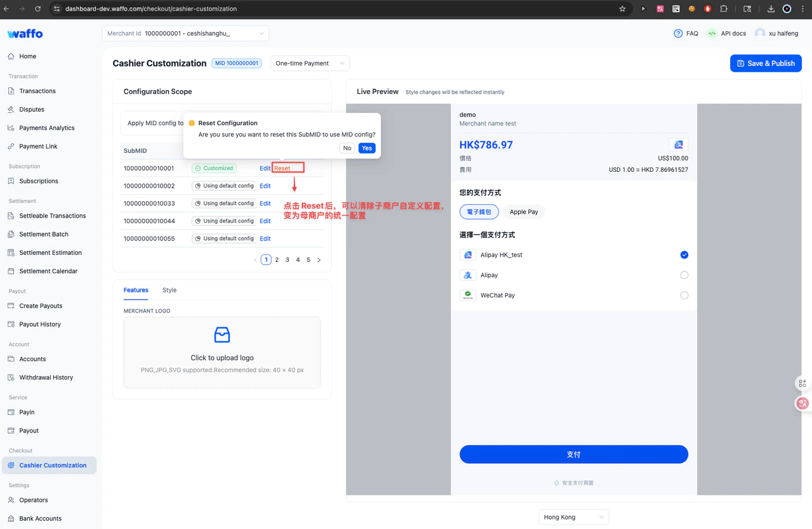
Task: Open the One-time Payment dropdown
Action: [x=310, y=63]
